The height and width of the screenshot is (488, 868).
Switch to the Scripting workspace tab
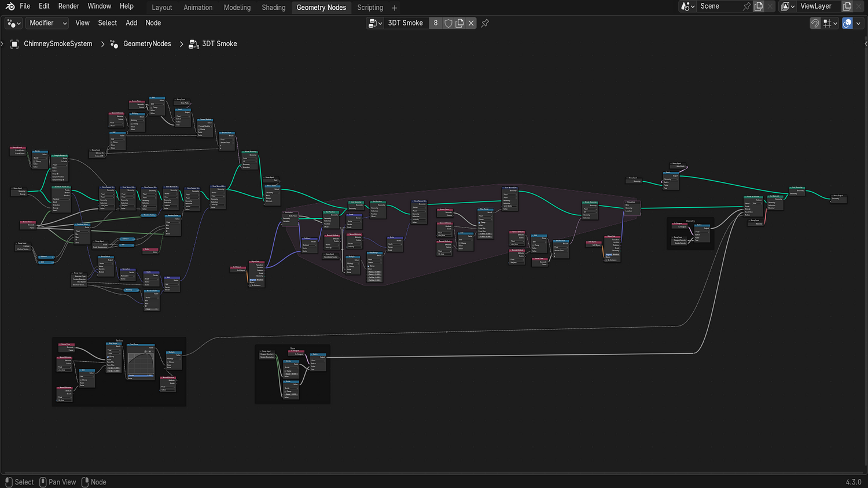pyautogui.click(x=370, y=8)
